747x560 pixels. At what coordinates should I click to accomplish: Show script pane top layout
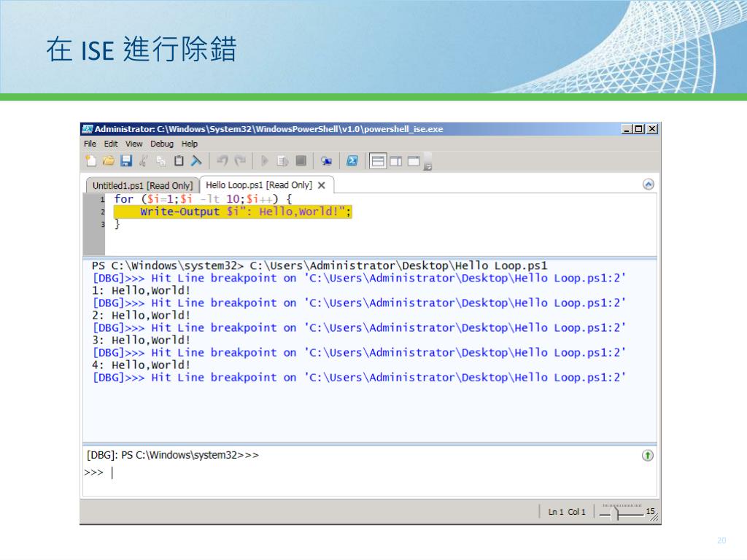coord(378,161)
